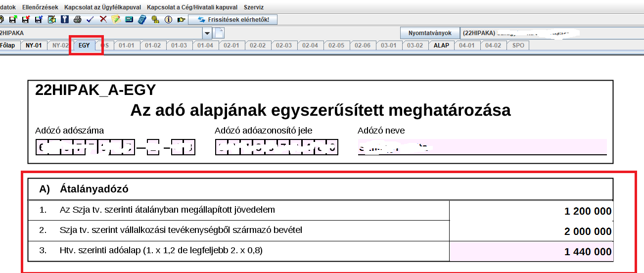Viewport: 644px width, 273px height.
Task: Switch to the NY-02 tab
Action: (60, 45)
